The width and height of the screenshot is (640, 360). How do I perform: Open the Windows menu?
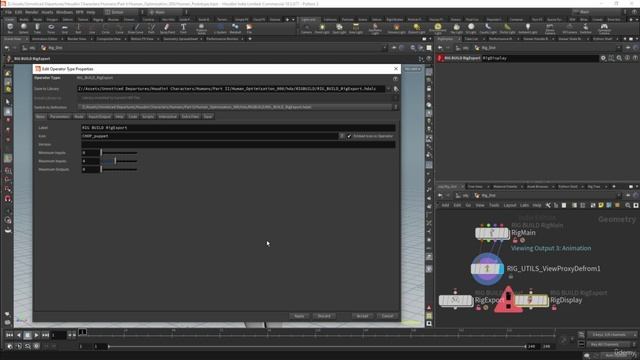point(64,12)
